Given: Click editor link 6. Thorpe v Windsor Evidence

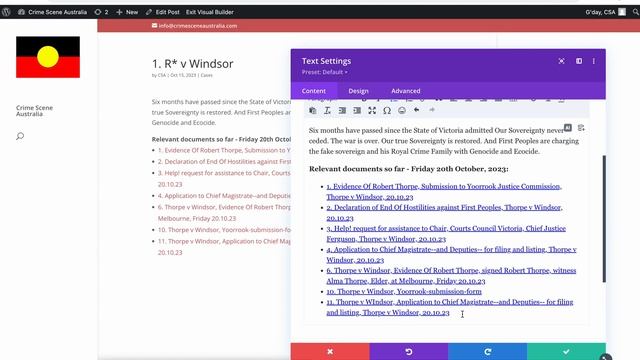Looking at the screenshot, I should pos(451,276).
